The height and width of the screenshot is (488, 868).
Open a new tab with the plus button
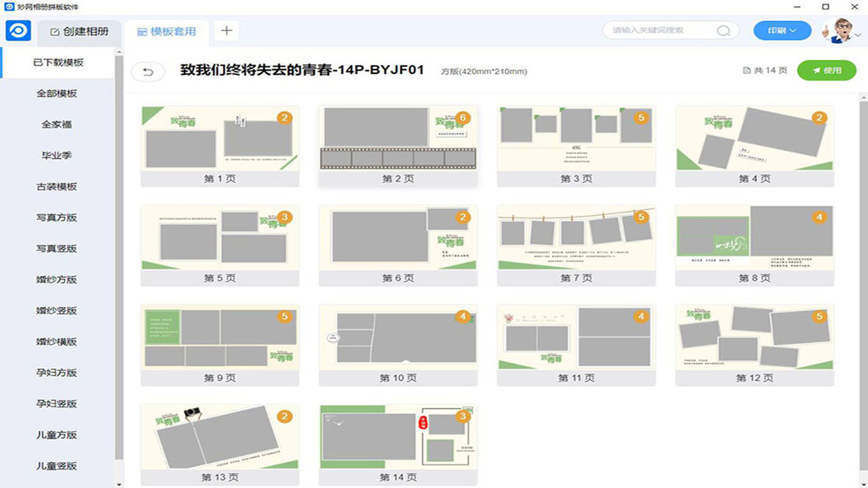point(226,30)
